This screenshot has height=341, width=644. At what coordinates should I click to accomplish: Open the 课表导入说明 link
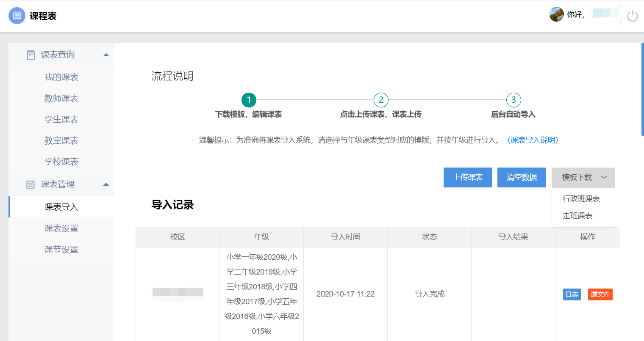tap(533, 140)
